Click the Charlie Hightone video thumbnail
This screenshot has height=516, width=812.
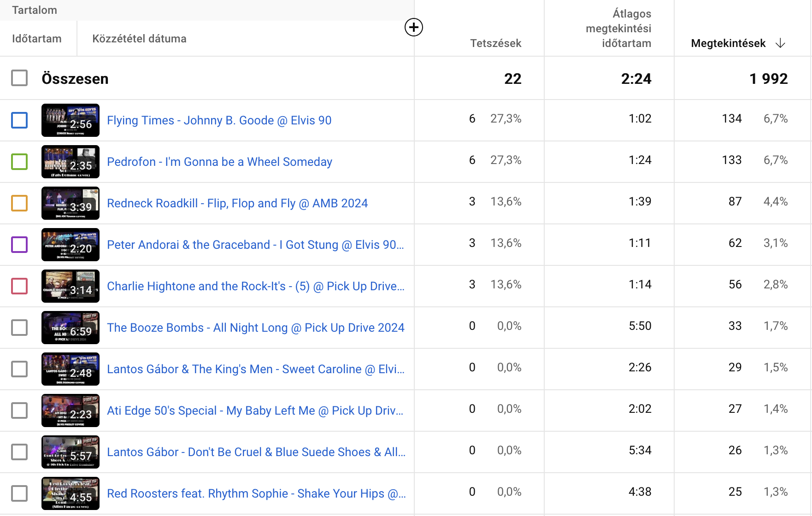[71, 286]
